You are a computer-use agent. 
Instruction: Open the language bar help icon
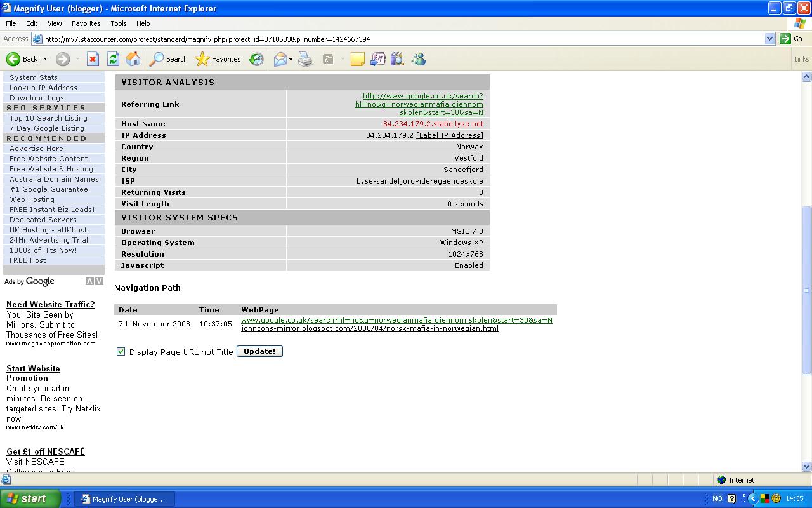[x=731, y=498]
